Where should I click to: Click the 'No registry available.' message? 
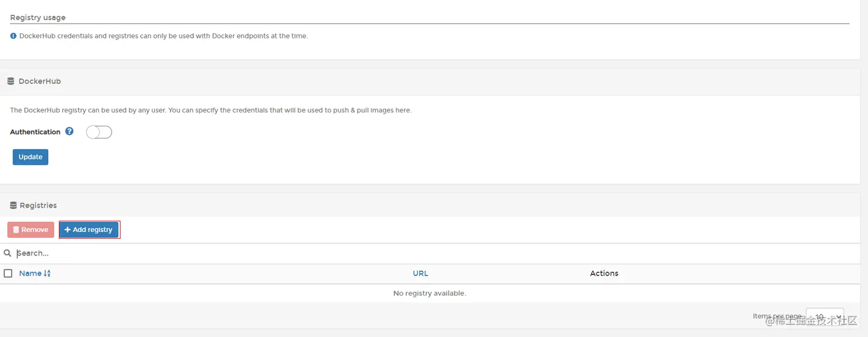point(429,293)
